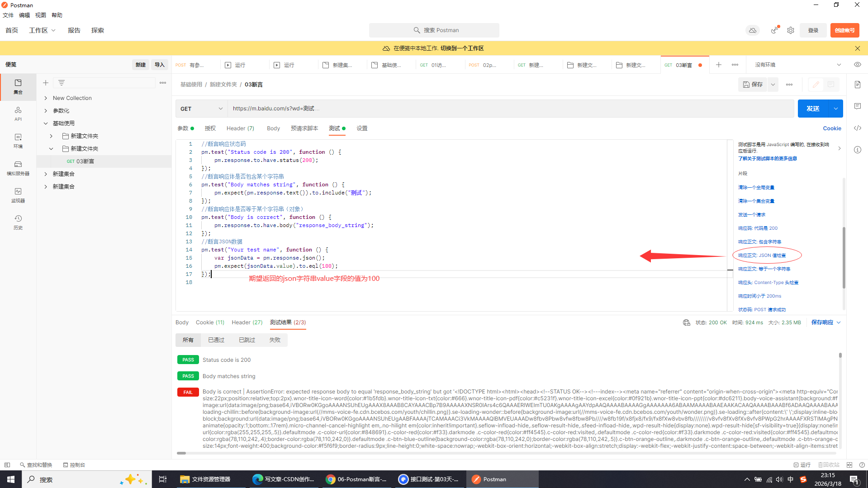This screenshot has width=868, height=488.
Task: Click the cloud sync status icon
Action: click(753, 30)
